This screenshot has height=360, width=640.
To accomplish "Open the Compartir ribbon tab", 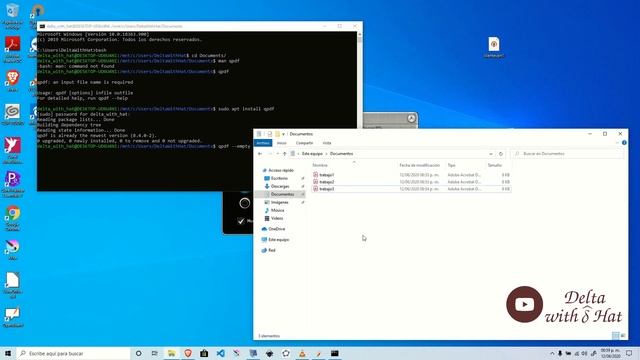I will click(304, 143).
